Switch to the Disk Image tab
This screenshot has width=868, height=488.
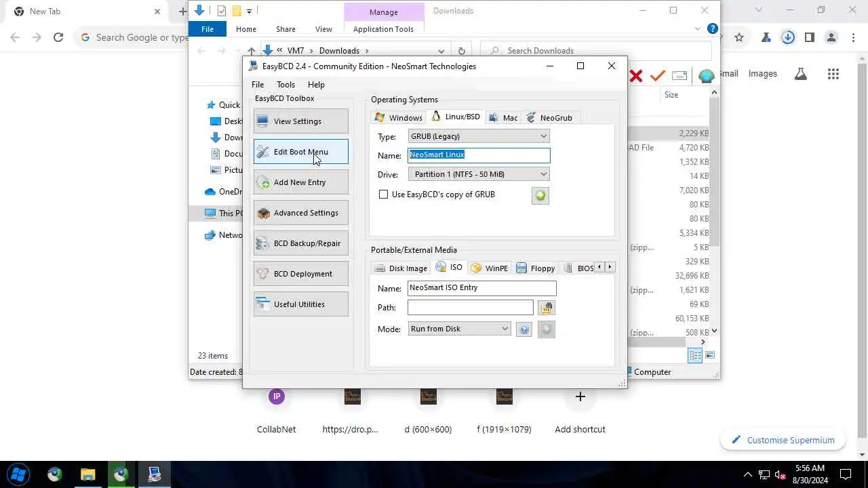point(401,268)
